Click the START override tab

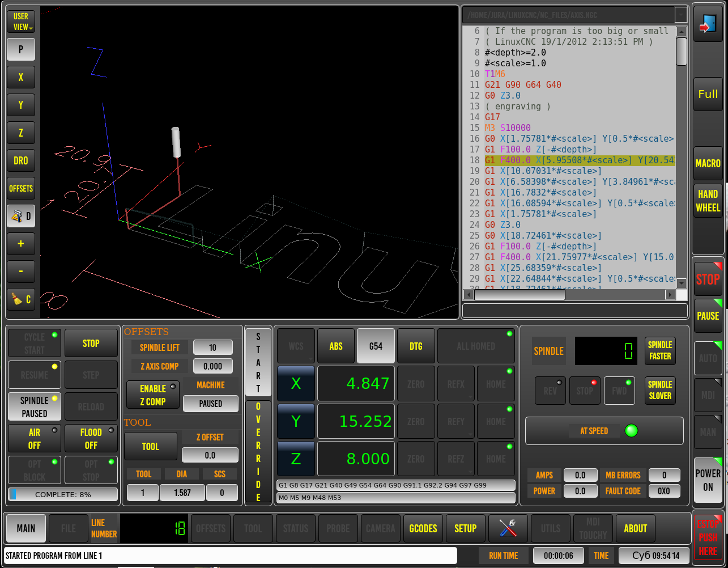pyautogui.click(x=258, y=362)
